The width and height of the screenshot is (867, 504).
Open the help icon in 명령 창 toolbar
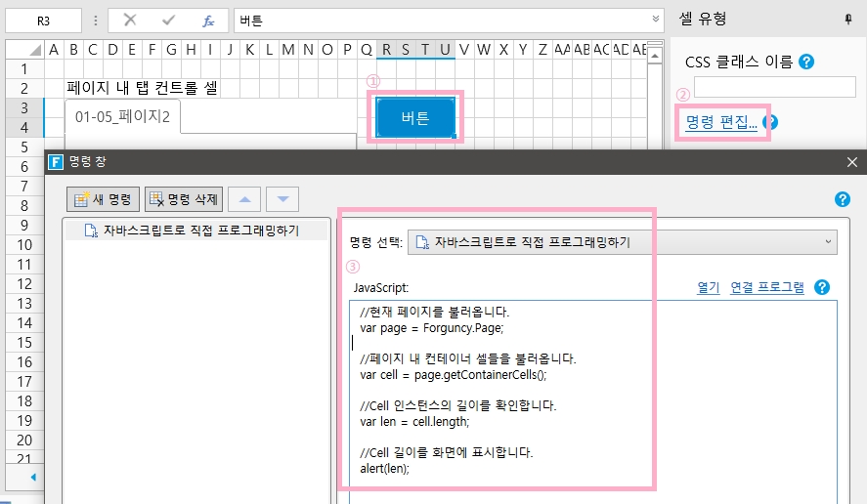click(x=843, y=199)
